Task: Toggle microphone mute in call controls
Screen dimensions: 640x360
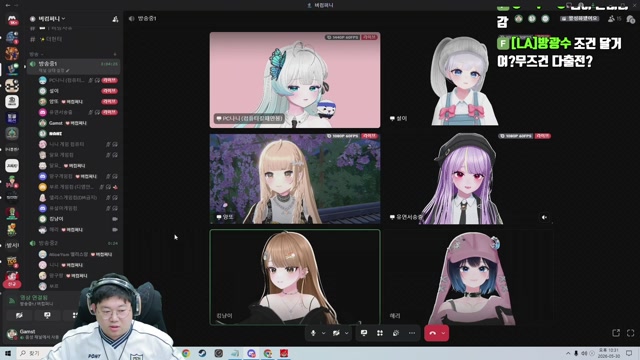Action: [313, 333]
